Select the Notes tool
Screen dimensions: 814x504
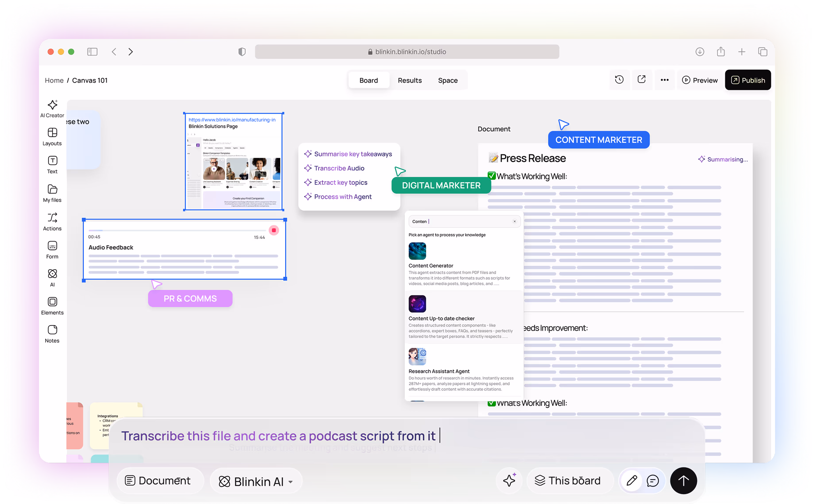(x=52, y=334)
